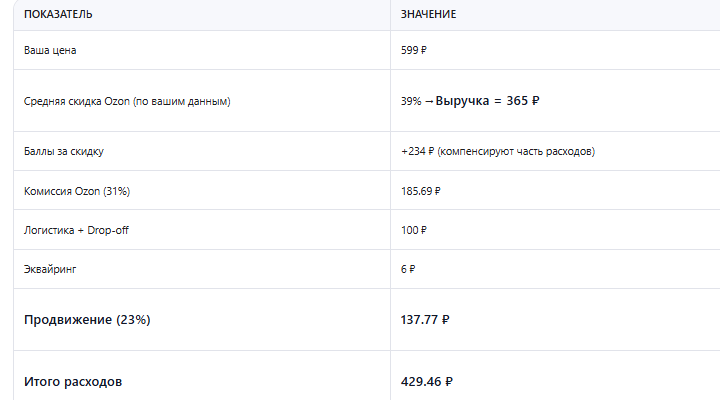Select the Ваша цена row label
720x400 pixels.
[x=50, y=50]
